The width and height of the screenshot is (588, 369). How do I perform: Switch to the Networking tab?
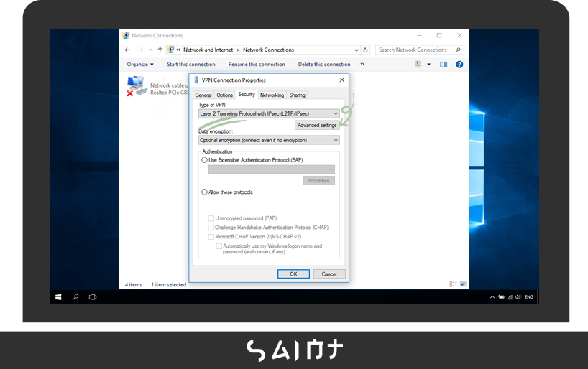(x=272, y=95)
